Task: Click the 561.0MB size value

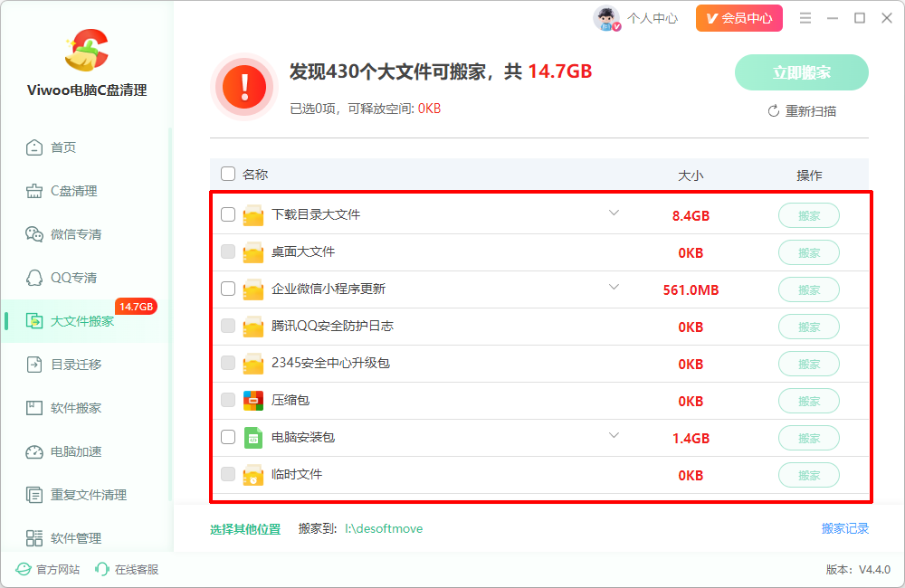Action: click(x=691, y=289)
